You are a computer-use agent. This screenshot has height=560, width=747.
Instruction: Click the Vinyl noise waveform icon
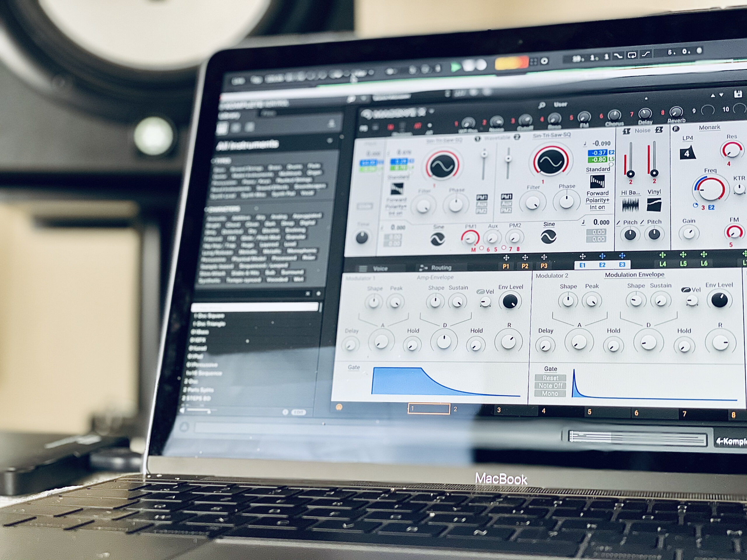click(x=654, y=205)
